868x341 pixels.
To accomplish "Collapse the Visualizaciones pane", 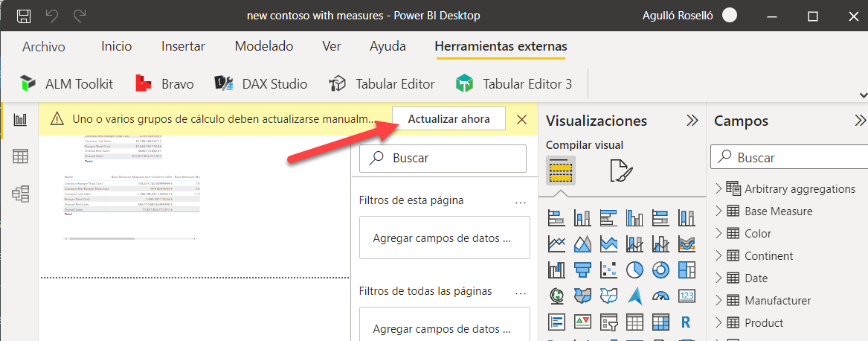I will tap(692, 121).
